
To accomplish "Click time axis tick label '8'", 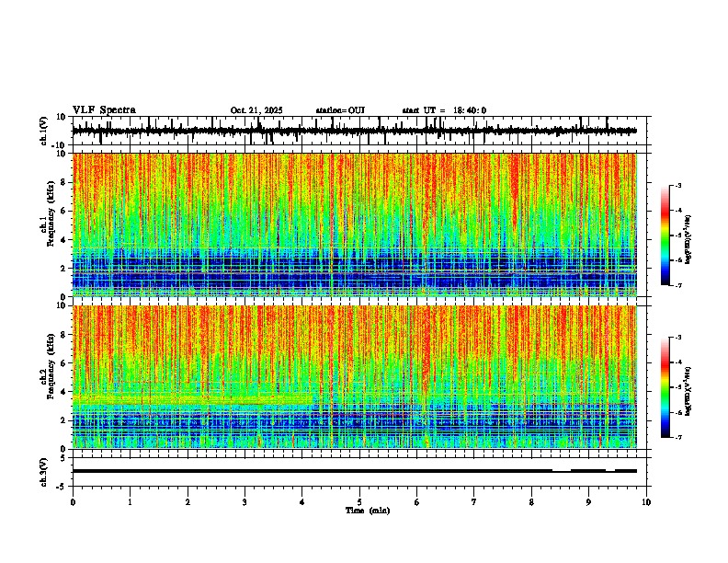I will 531,502.
